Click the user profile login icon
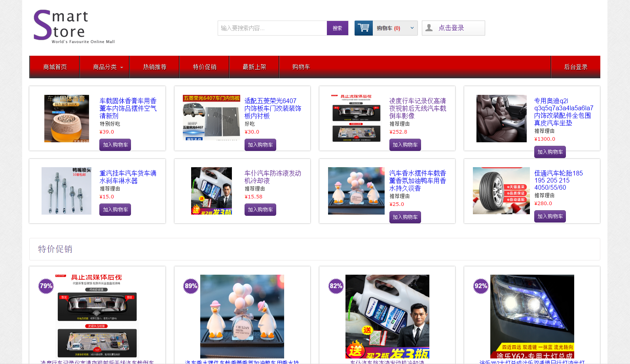This screenshot has height=364, width=630. (429, 28)
